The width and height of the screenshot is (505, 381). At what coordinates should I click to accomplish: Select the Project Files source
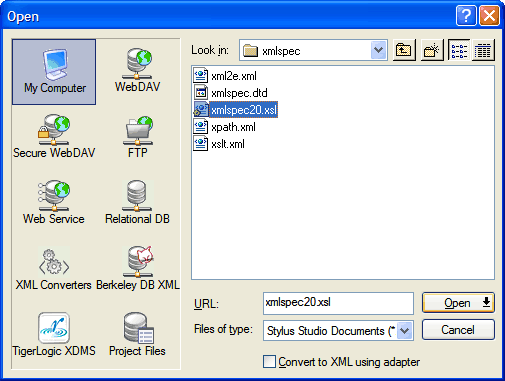pyautogui.click(x=137, y=335)
